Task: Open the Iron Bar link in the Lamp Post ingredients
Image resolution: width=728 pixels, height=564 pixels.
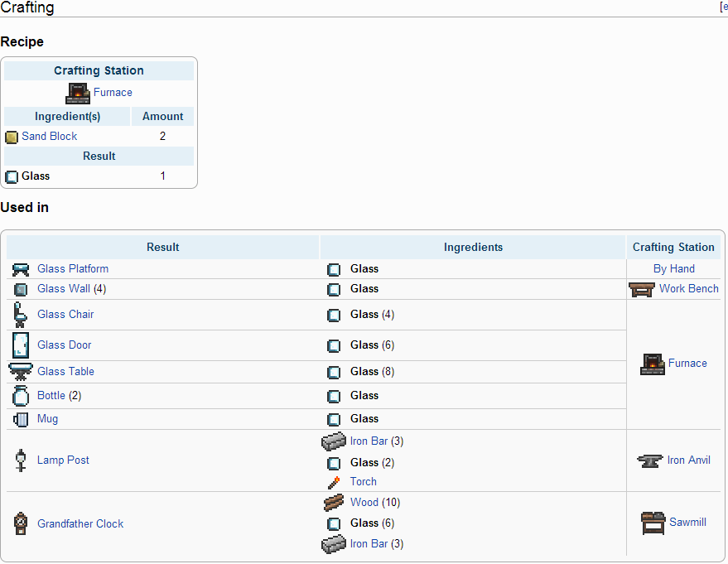Action: (x=369, y=441)
